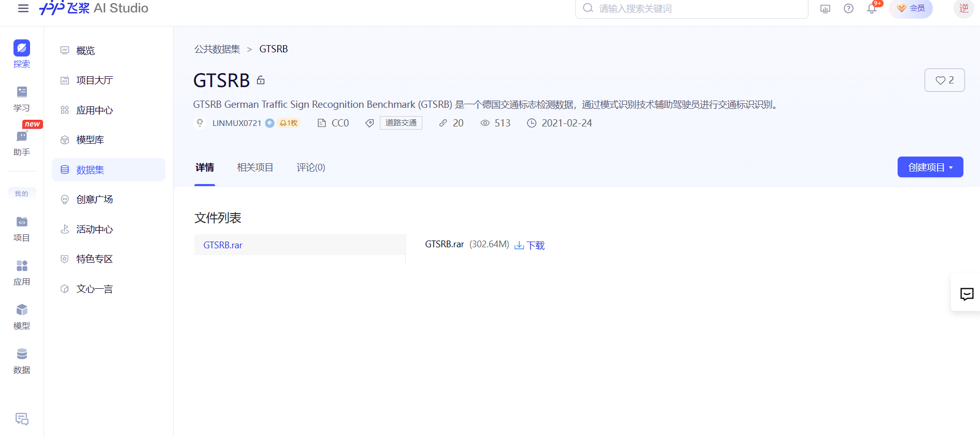
Task: Open the 助手 assistant sidebar icon
Action: pos(22,143)
